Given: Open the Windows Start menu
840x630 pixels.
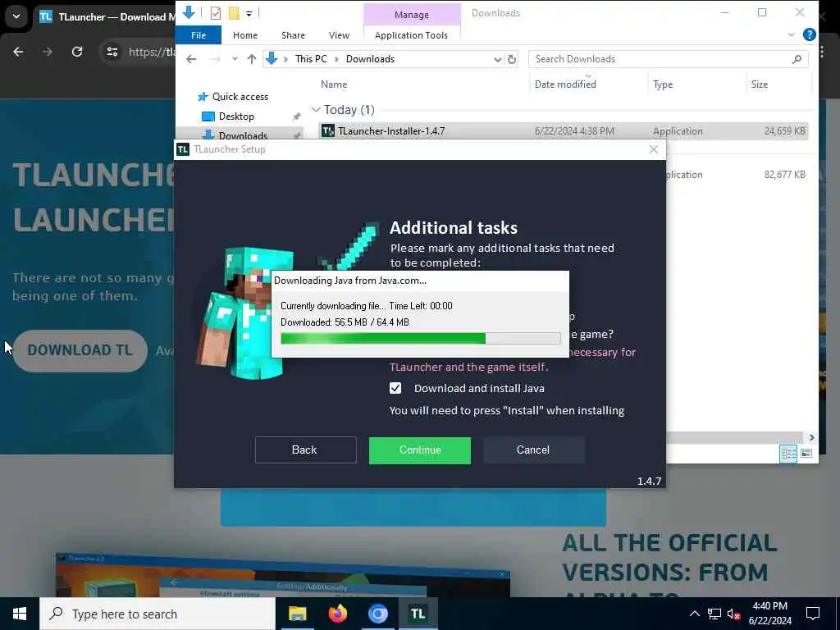Looking at the screenshot, I should pos(20,614).
